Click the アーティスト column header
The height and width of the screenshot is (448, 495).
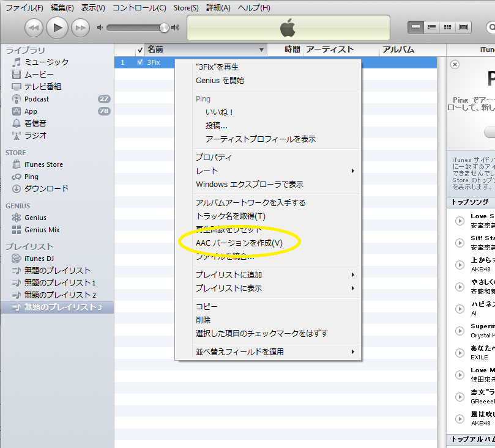pyautogui.click(x=341, y=50)
